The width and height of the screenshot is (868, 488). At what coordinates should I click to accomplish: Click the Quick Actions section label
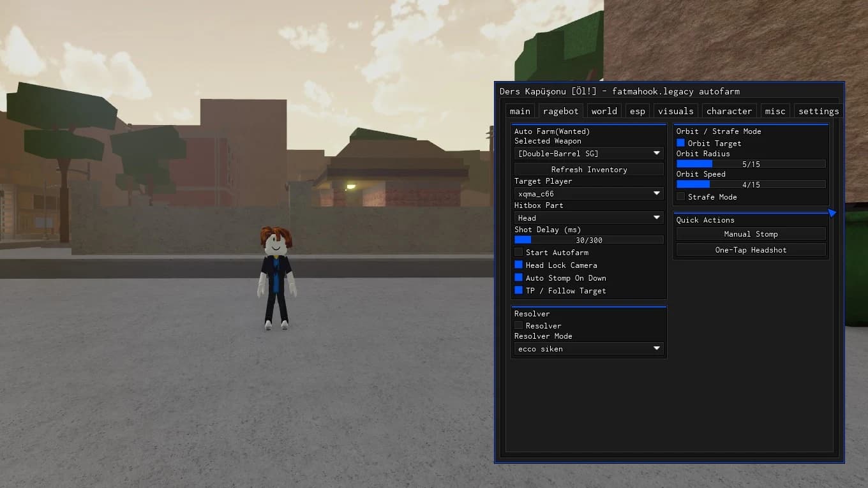pos(705,219)
